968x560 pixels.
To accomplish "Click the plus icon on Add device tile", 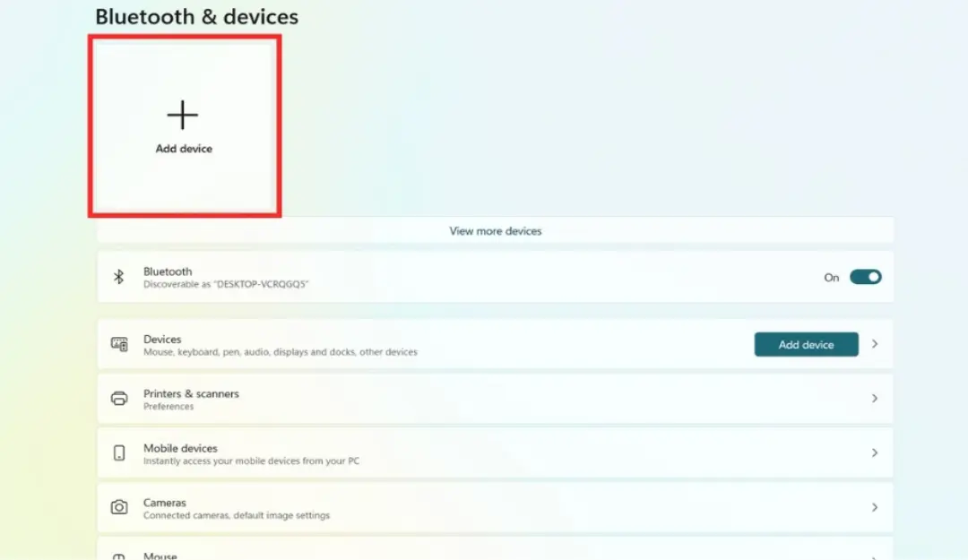I will coord(182,115).
